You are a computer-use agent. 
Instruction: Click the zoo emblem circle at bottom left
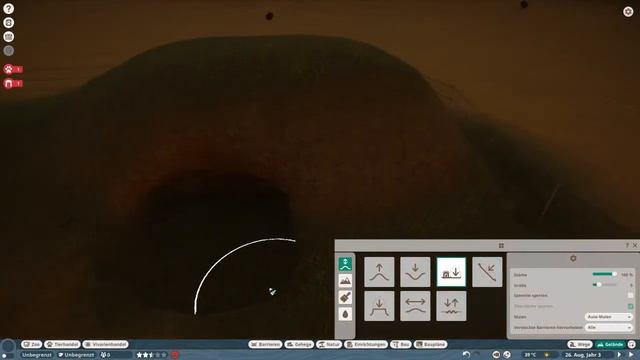8,347
